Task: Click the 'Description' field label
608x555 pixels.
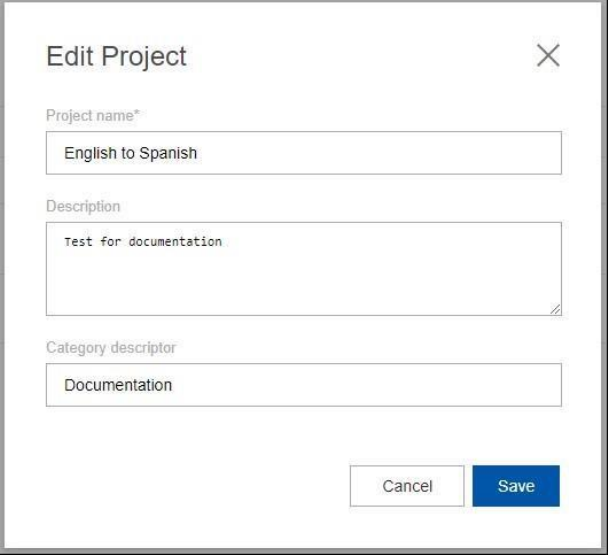Action: coord(83,206)
